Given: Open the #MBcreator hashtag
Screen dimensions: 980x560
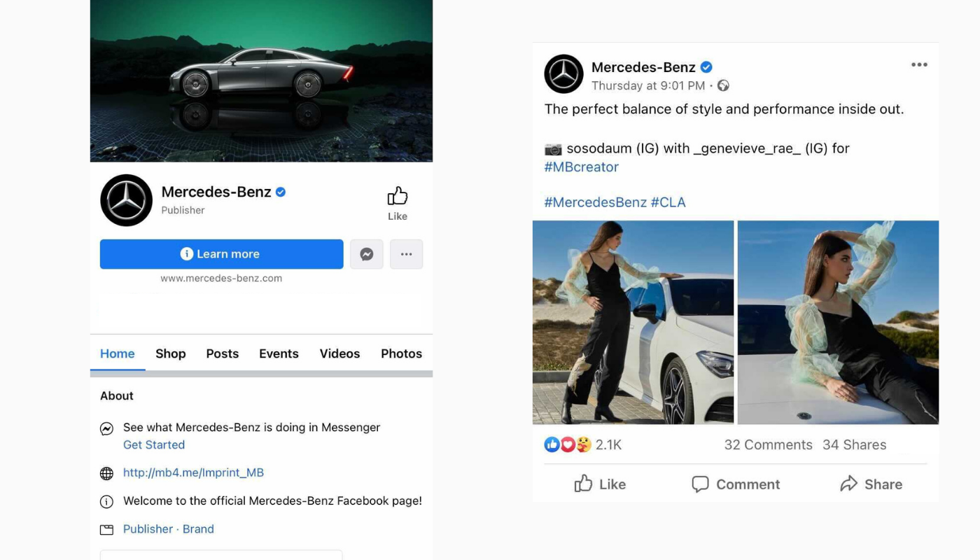Looking at the screenshot, I should tap(581, 167).
